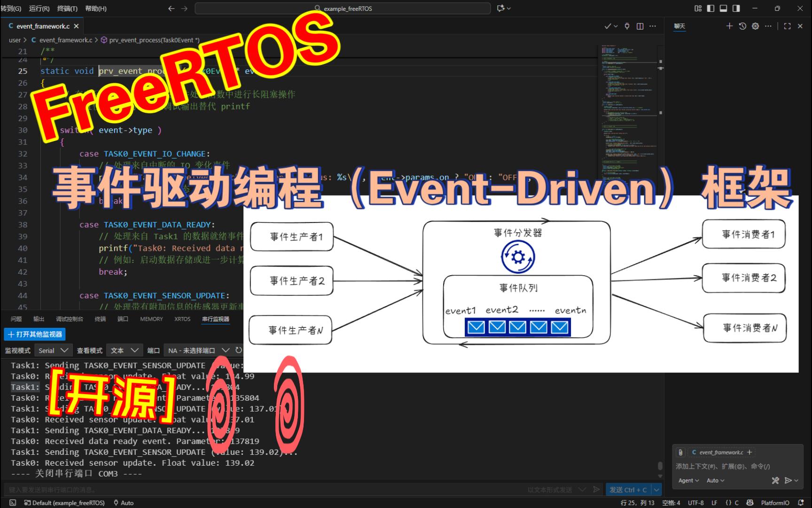The height and width of the screenshot is (508, 812).
Task: Open the 以文本形式发送 dropdown
Action: click(x=557, y=490)
